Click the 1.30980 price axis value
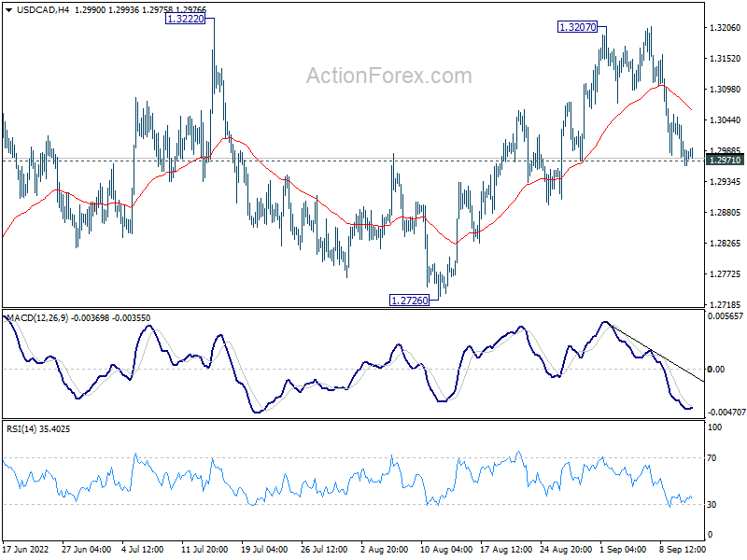The height and width of the screenshot is (560, 747). coord(726,89)
